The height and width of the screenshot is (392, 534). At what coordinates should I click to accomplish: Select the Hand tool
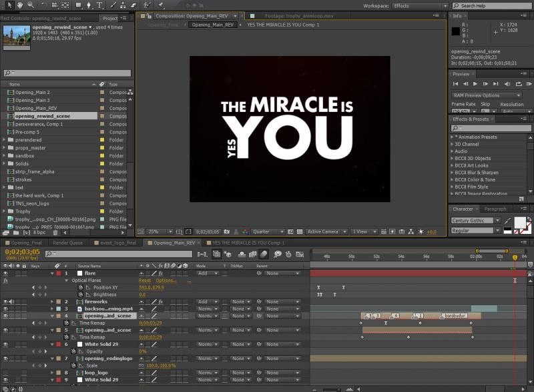[x=20, y=5]
